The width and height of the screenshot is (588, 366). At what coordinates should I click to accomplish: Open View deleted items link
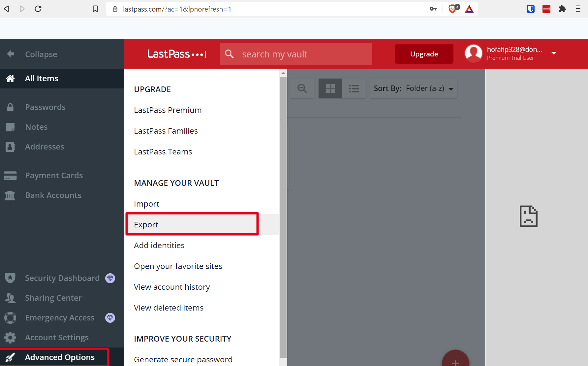pos(169,308)
